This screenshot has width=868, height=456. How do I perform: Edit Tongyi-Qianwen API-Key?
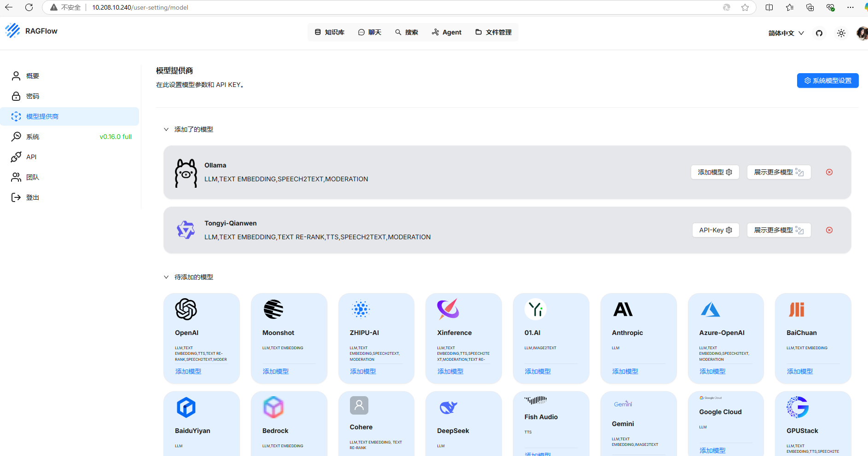[715, 230]
